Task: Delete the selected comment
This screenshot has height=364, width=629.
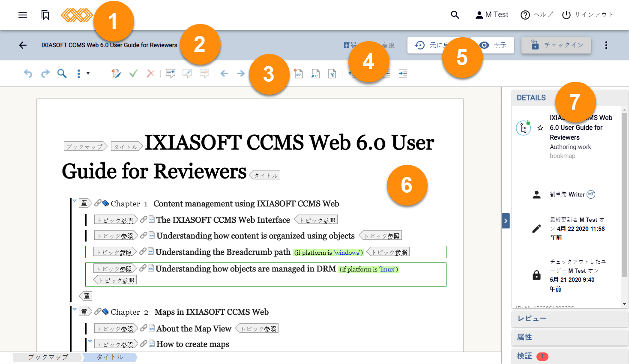Action: (x=204, y=74)
